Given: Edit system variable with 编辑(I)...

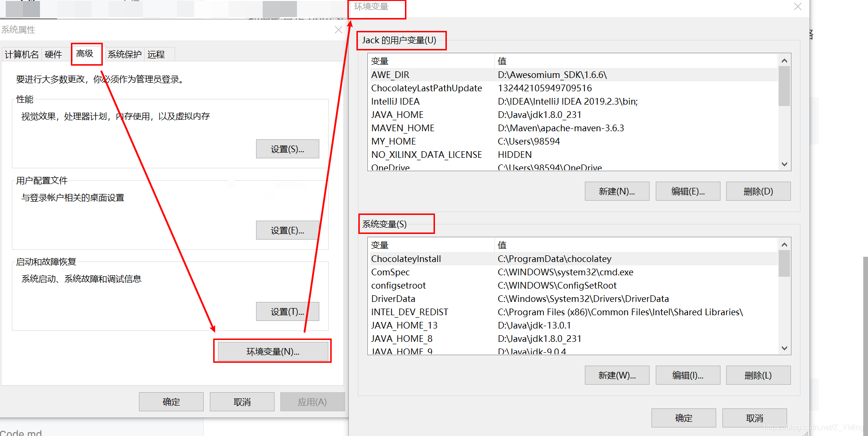Looking at the screenshot, I should point(688,375).
